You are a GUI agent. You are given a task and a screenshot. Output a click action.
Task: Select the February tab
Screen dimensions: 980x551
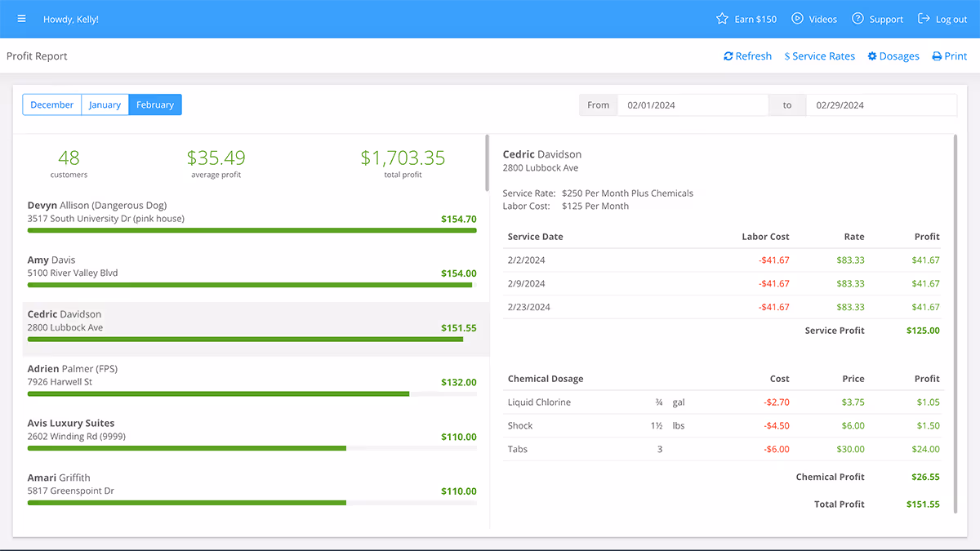pyautogui.click(x=155, y=104)
